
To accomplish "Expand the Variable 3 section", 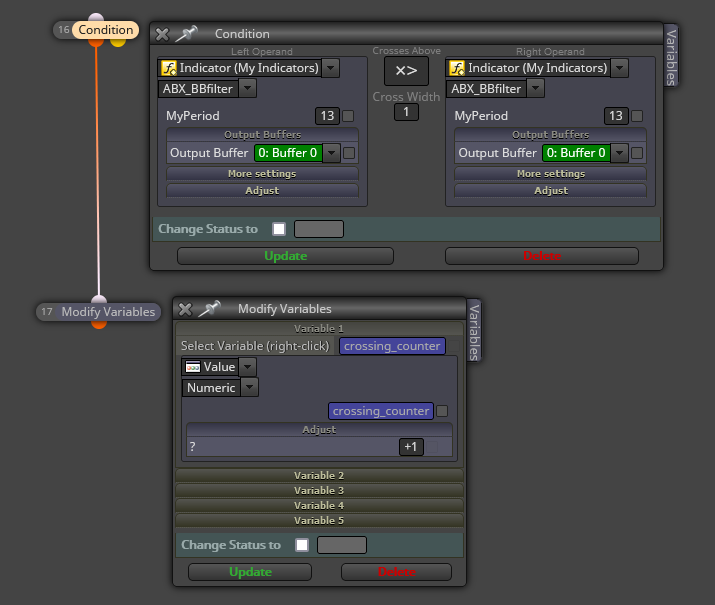I will [x=319, y=491].
